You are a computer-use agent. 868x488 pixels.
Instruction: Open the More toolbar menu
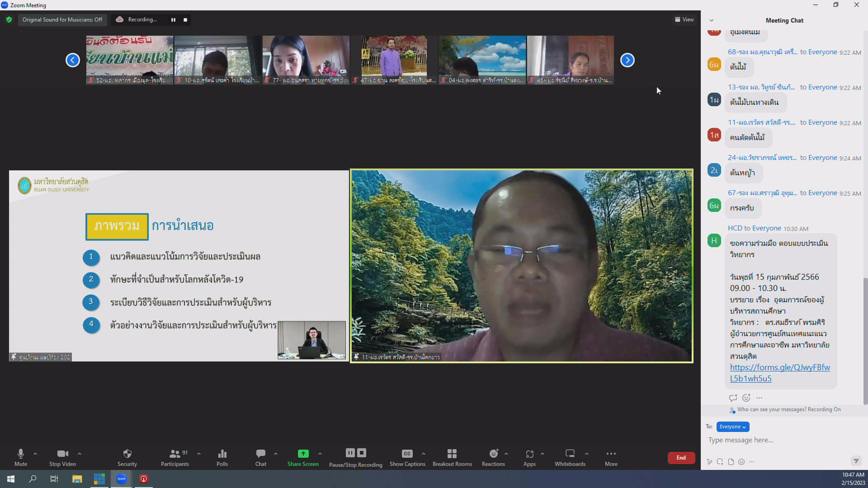pos(611,457)
